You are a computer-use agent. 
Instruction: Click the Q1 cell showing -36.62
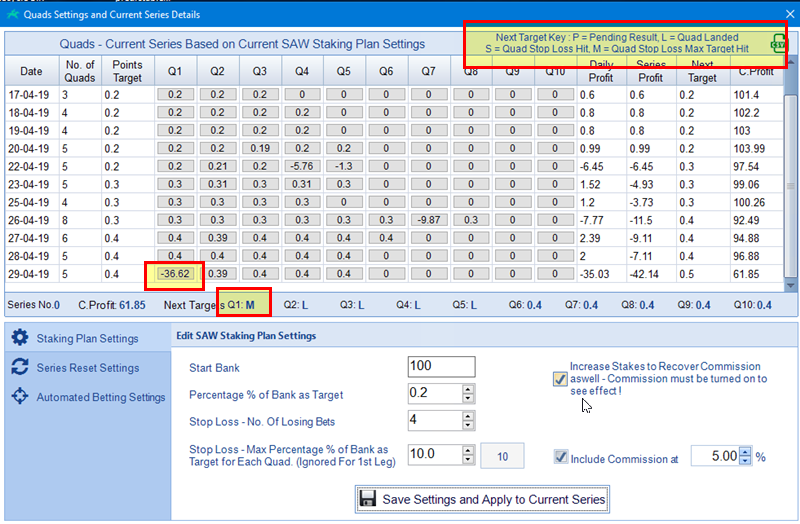175,274
